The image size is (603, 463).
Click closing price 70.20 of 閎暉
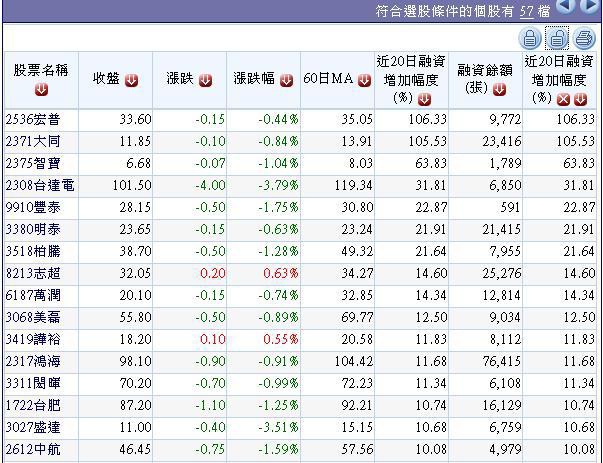click(135, 383)
